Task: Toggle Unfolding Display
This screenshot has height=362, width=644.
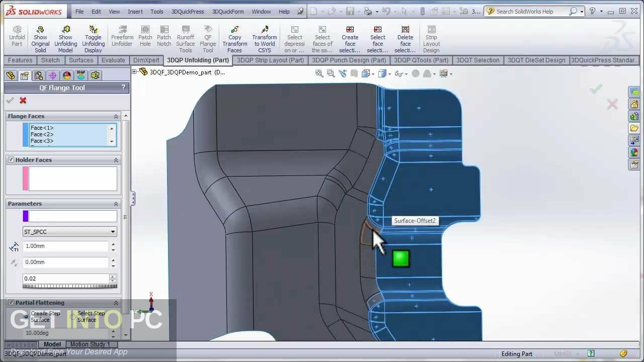Action: pos(93,39)
